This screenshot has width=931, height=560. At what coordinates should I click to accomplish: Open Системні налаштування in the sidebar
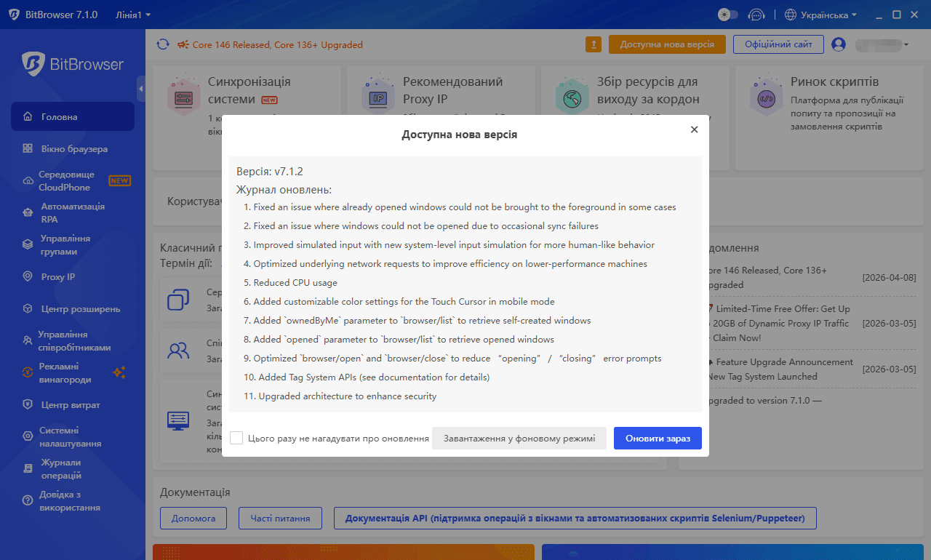click(x=70, y=437)
